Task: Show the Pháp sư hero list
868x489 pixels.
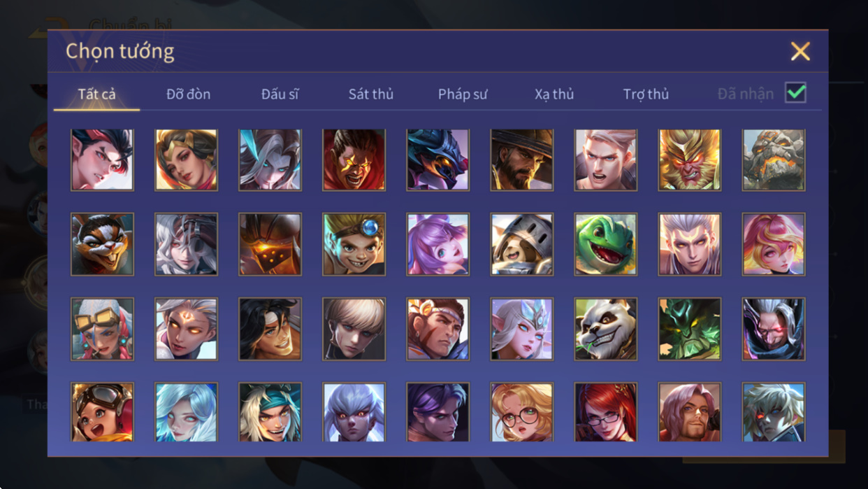Action: coord(463,94)
